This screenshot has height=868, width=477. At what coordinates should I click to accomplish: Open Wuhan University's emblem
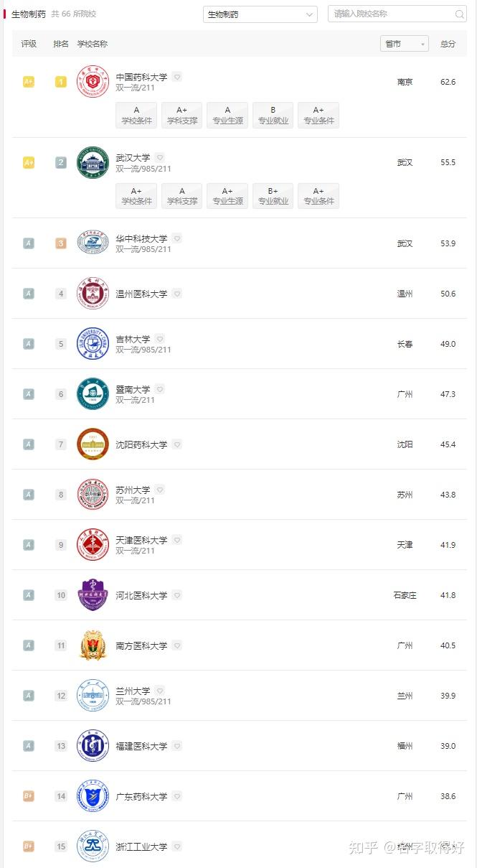click(x=93, y=163)
